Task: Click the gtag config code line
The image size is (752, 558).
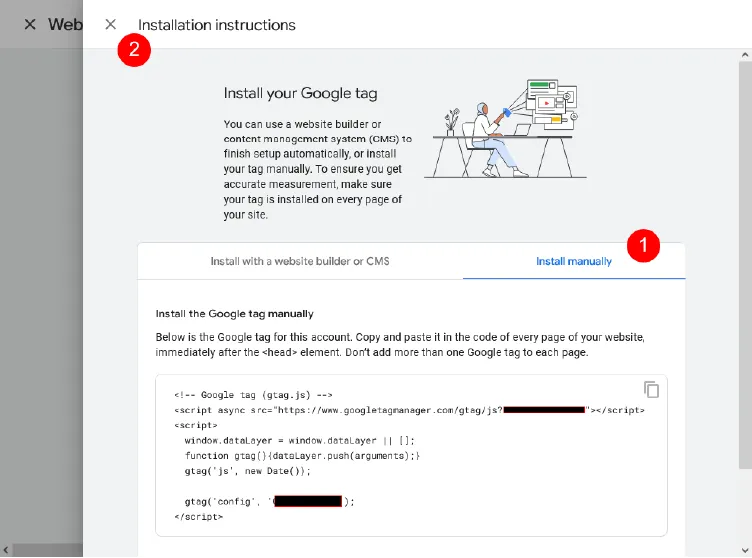Action: (x=270, y=501)
